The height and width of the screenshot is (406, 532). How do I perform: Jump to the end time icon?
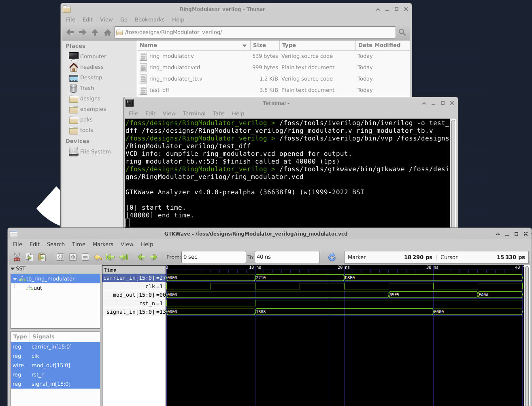[x=123, y=257]
